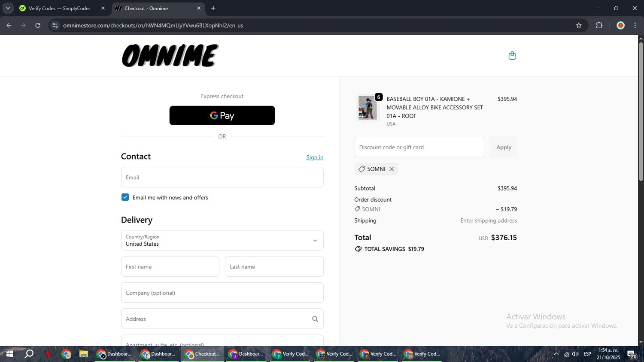
Task: Pay with the Google Pay button
Action: (x=222, y=115)
